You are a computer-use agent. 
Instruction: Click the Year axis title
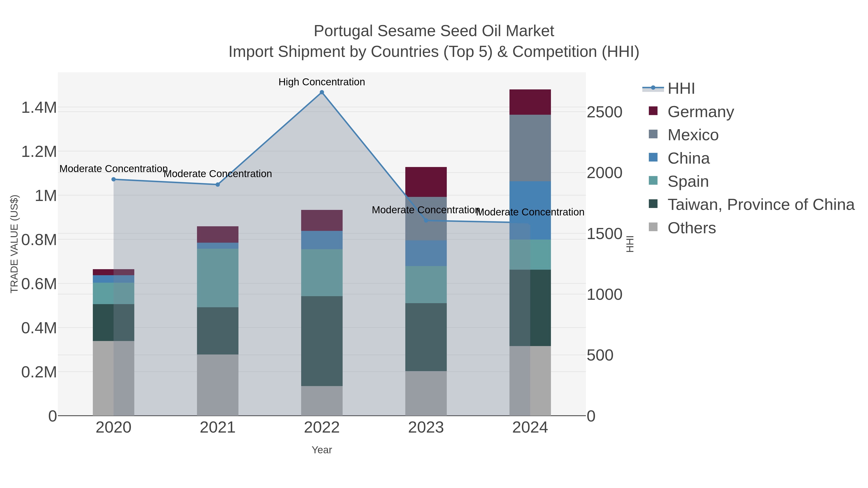click(x=322, y=450)
